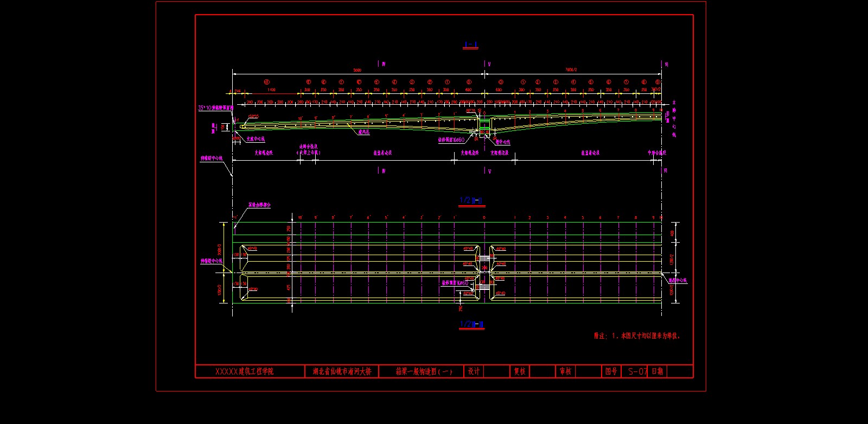Click the '支座中心线' annotation
Image resolution: width=868 pixels, height=424 pixels.
click(256, 140)
